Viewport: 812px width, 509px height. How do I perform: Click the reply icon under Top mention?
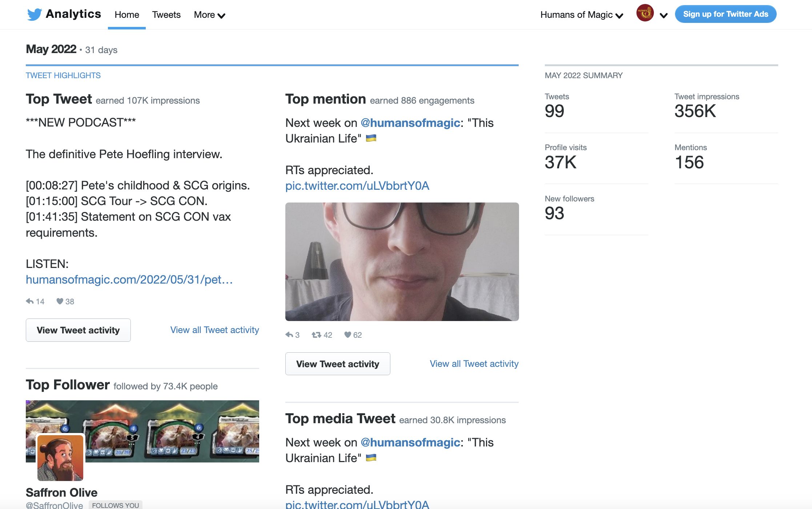pos(289,334)
